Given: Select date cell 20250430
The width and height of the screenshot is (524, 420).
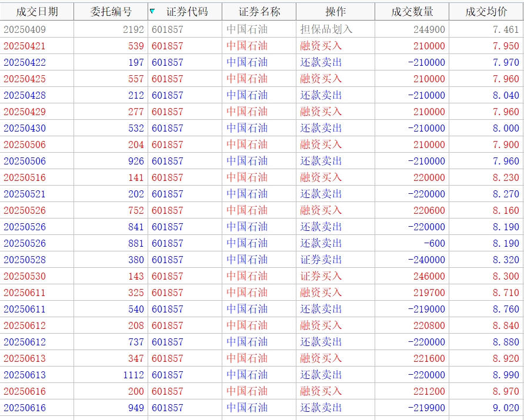Looking at the screenshot, I should 25,128.
